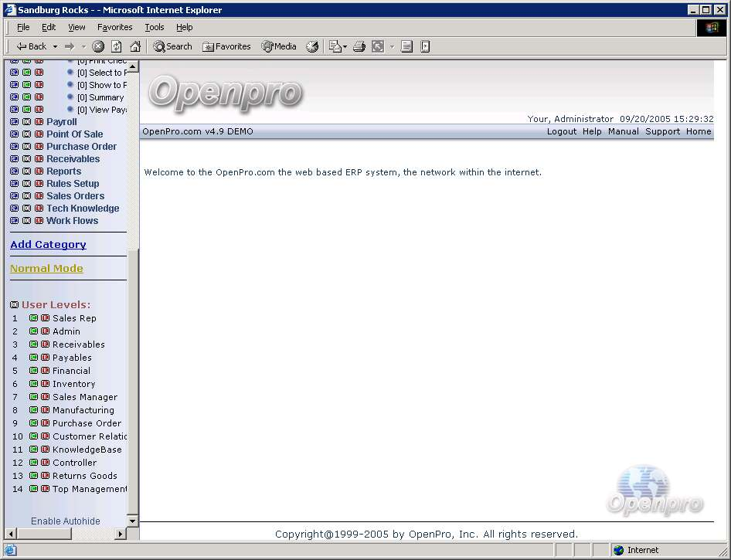The width and height of the screenshot is (731, 560).
Task: Click the blue icon beside Reports
Action: click(15, 171)
